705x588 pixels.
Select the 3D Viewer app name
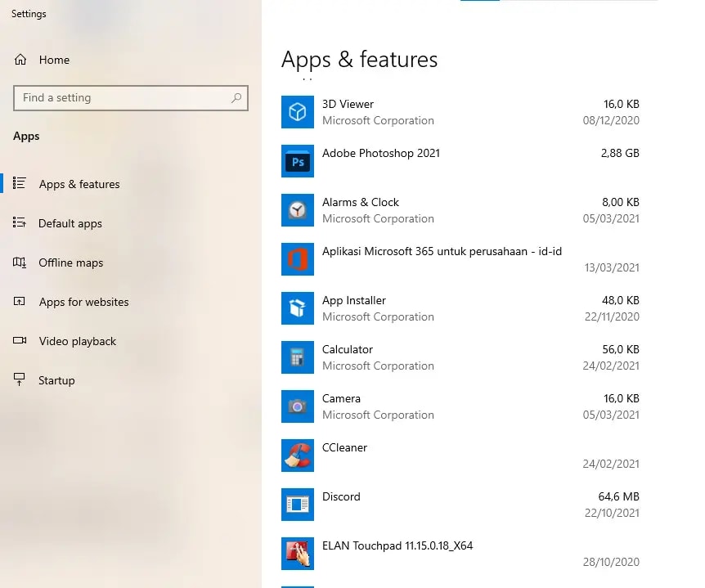click(348, 104)
